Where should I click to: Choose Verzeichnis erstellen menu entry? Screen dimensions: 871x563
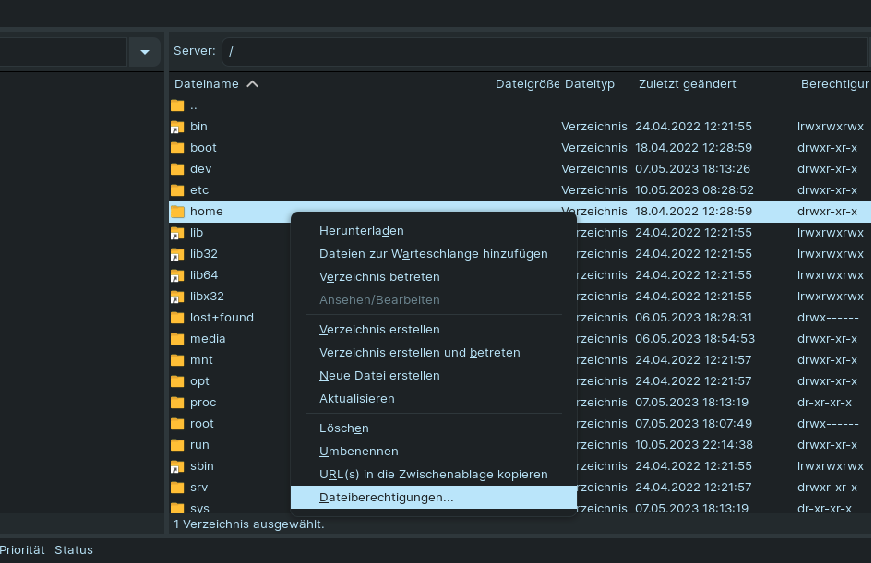click(379, 329)
